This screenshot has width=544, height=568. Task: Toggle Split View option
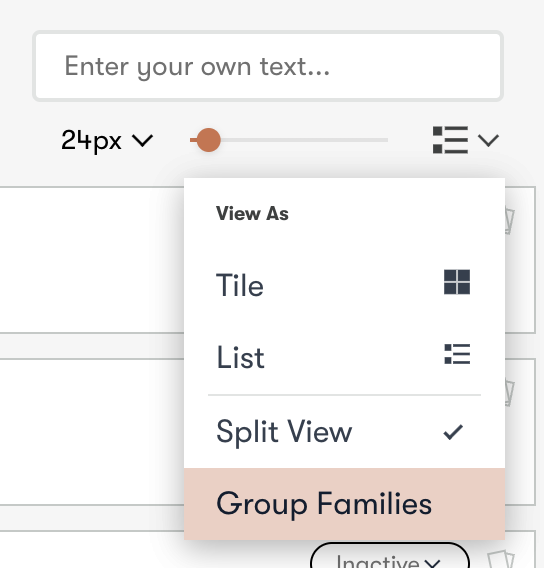344,432
